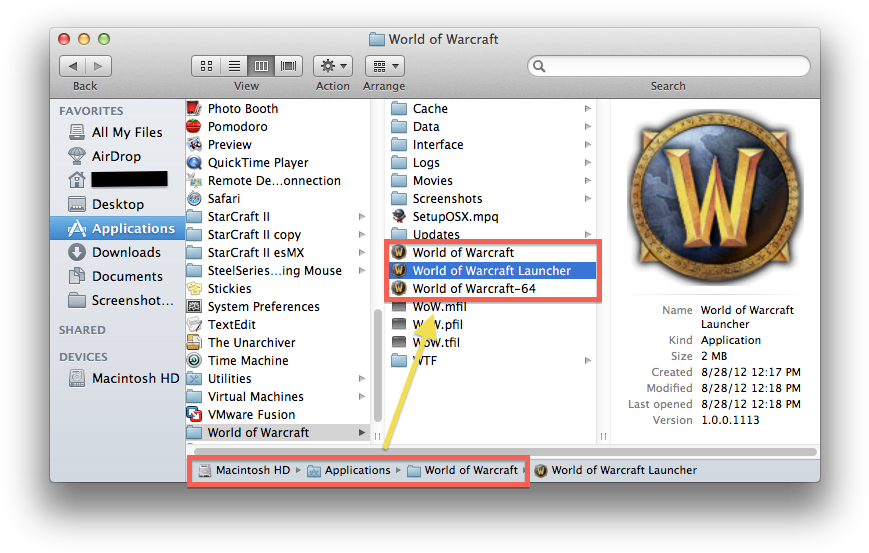This screenshot has width=869, height=553.
Task: Select QuickTime Player icon
Action: tap(194, 162)
